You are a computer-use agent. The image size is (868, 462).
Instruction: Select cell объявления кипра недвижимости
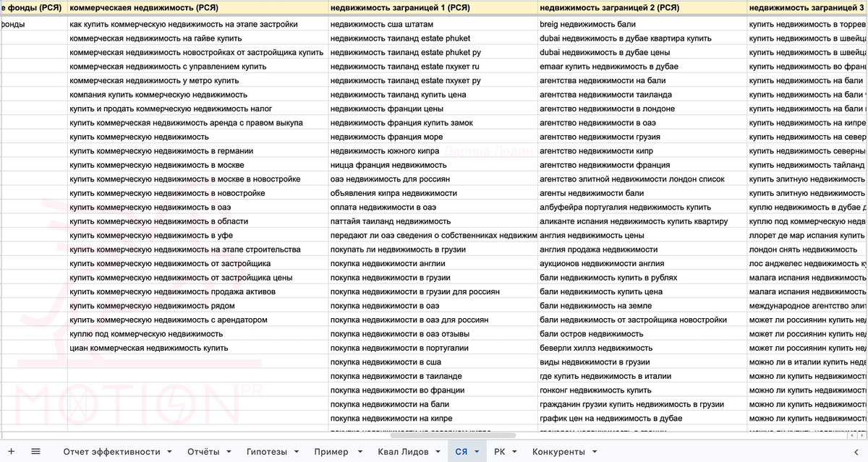433,193
